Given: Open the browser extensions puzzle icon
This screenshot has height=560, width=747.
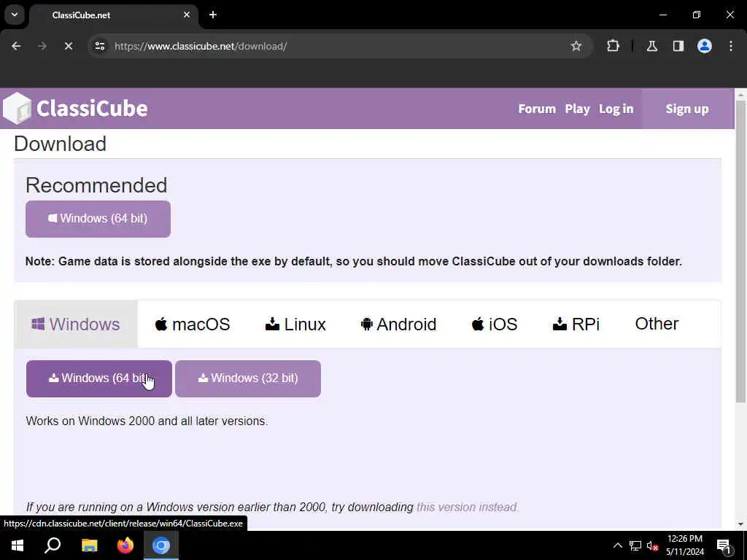Looking at the screenshot, I should [613, 46].
